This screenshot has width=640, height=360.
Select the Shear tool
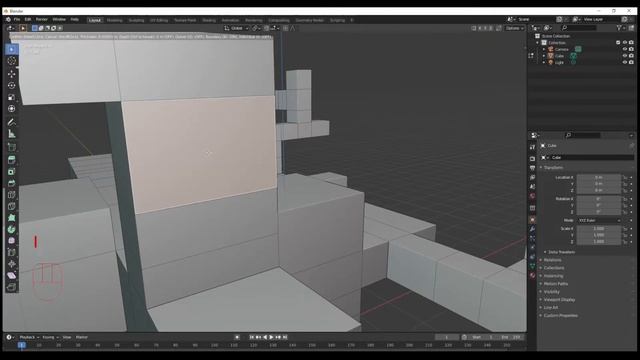[x=11, y=276]
